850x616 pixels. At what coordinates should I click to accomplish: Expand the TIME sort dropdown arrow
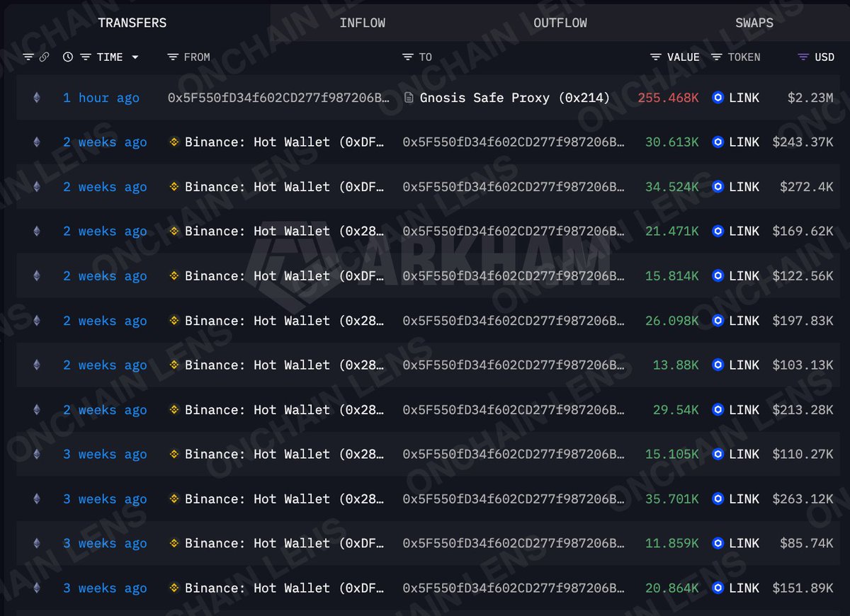(x=135, y=57)
